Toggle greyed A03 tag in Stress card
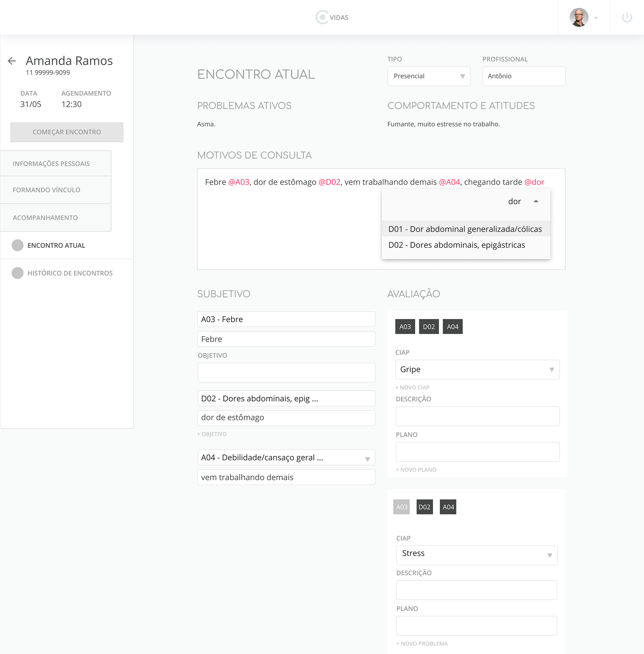 click(401, 507)
